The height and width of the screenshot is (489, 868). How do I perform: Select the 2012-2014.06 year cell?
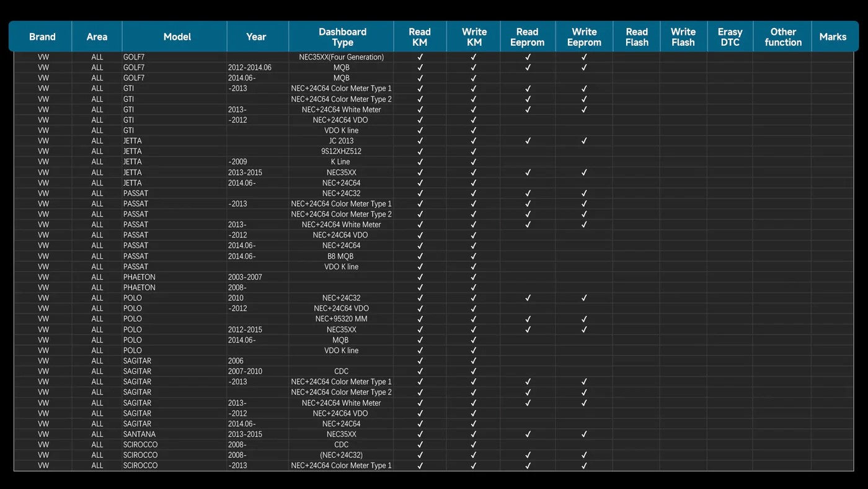pyautogui.click(x=249, y=68)
